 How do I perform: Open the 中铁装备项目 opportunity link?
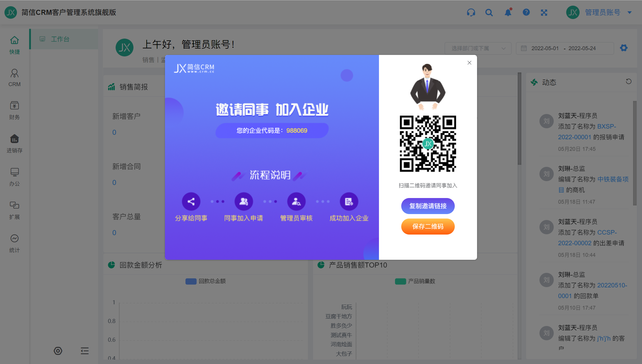tap(594, 185)
